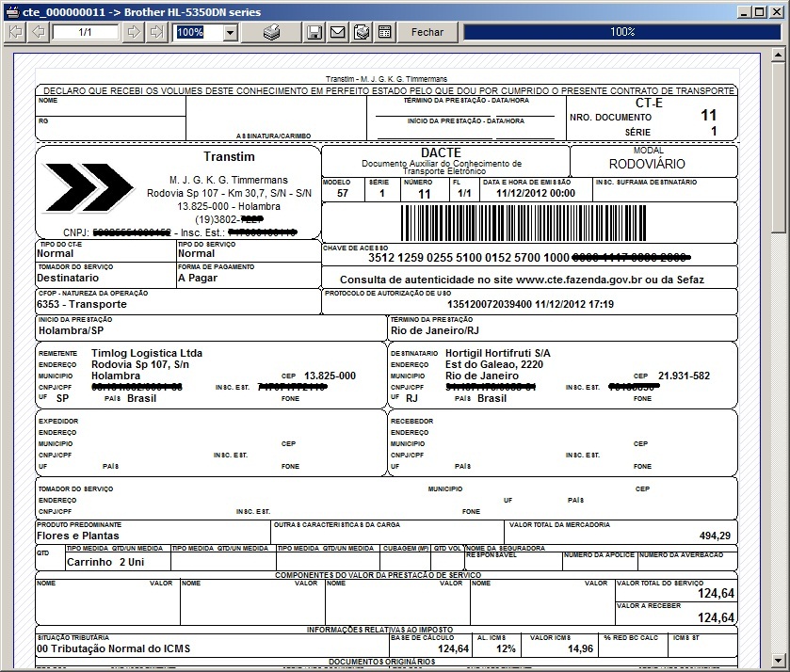Send the document by email envelope icon
The width and height of the screenshot is (790, 672).
click(x=338, y=32)
